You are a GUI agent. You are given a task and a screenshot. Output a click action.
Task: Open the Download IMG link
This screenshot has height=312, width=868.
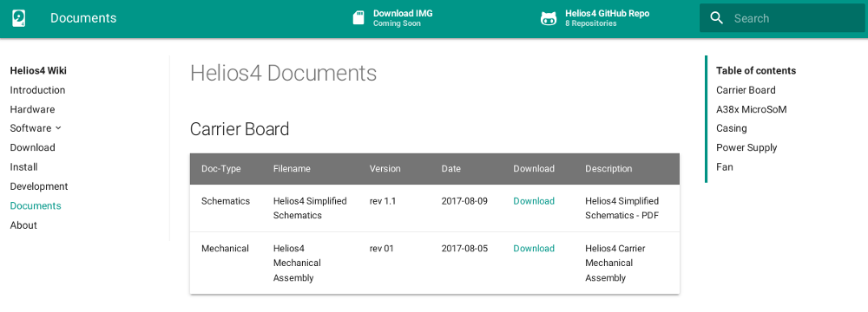[x=393, y=17]
